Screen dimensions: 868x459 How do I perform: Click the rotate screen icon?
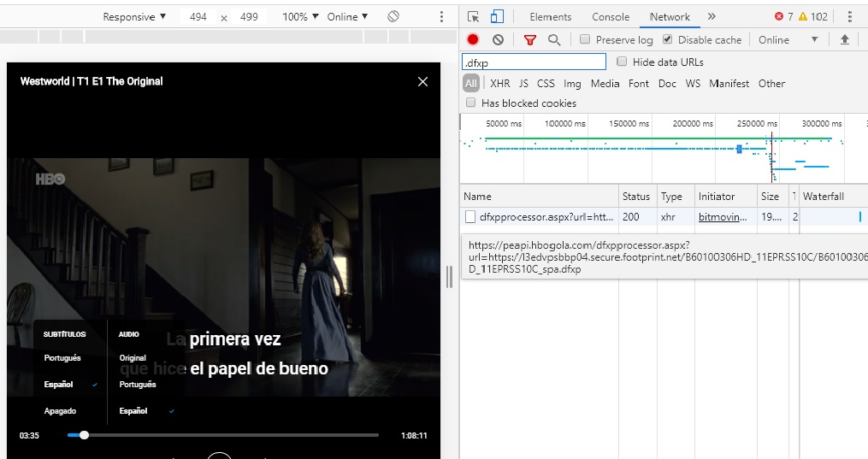point(393,17)
